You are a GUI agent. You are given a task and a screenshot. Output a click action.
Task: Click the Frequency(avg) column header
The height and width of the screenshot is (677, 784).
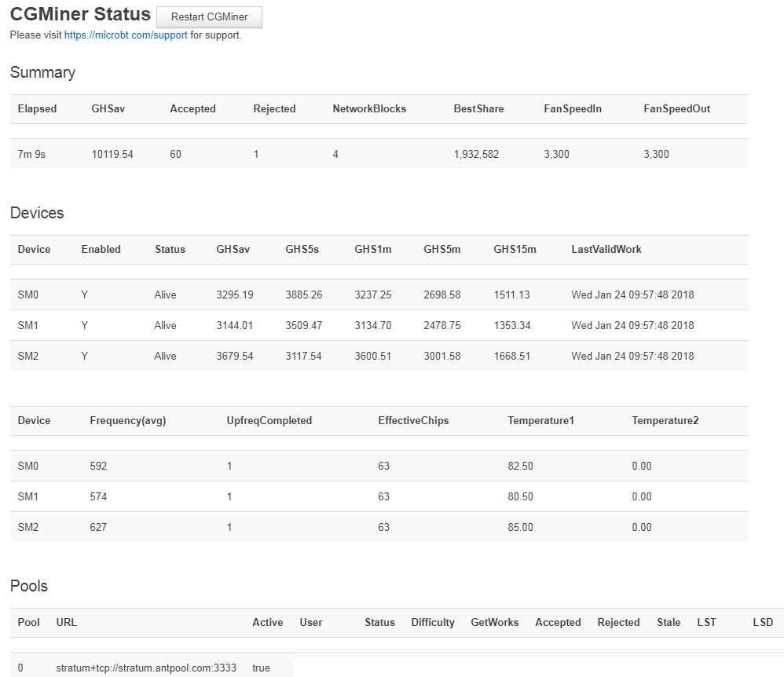[x=127, y=420]
